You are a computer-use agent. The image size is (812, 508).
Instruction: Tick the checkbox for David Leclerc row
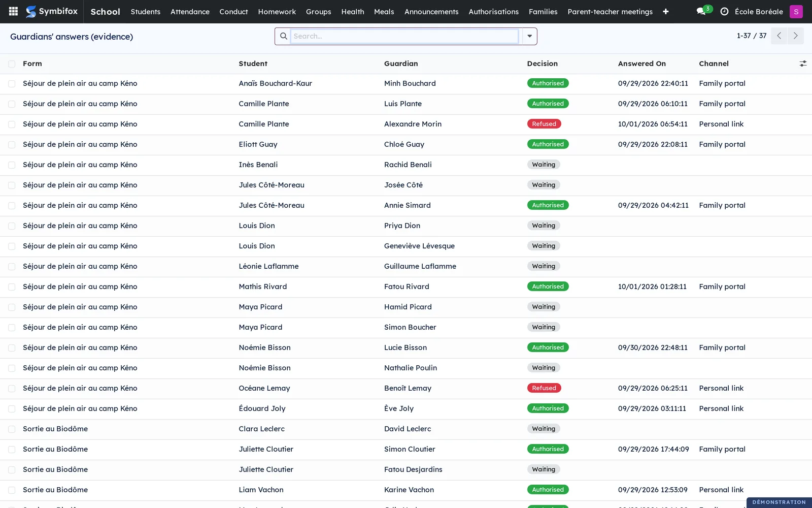(12, 429)
